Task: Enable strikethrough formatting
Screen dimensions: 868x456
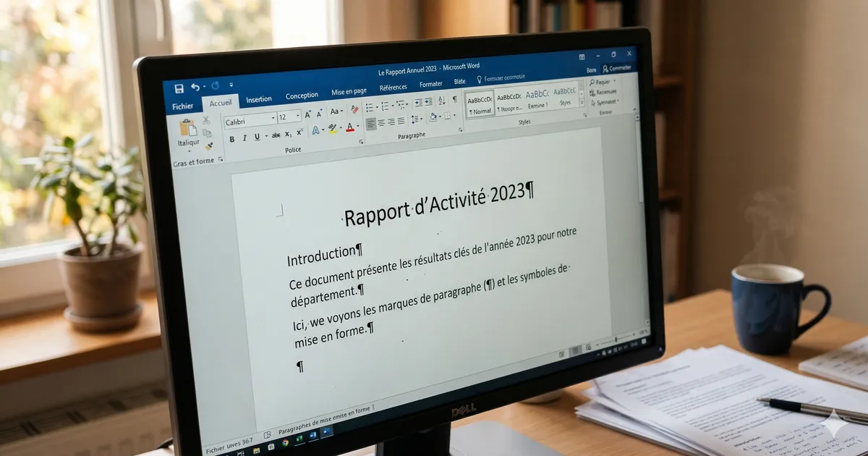Action: [x=276, y=137]
